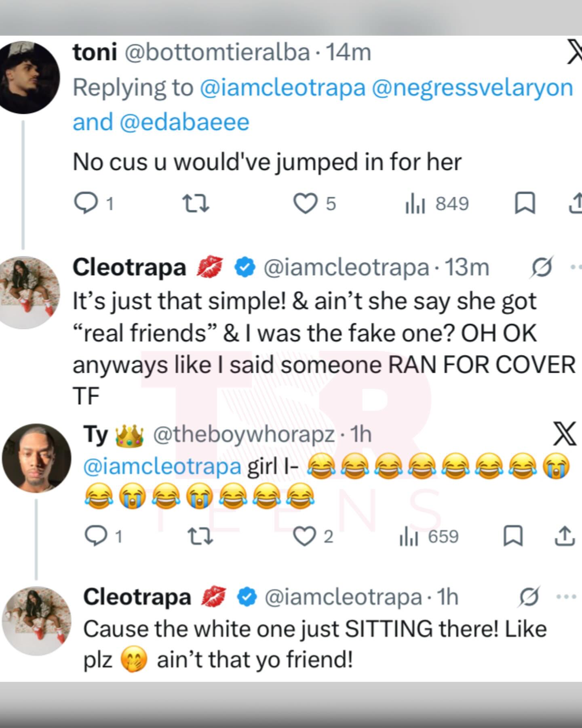Open more options on Cleotrapa's 1h tweet
This screenshot has height=728, width=582.
tap(567, 597)
